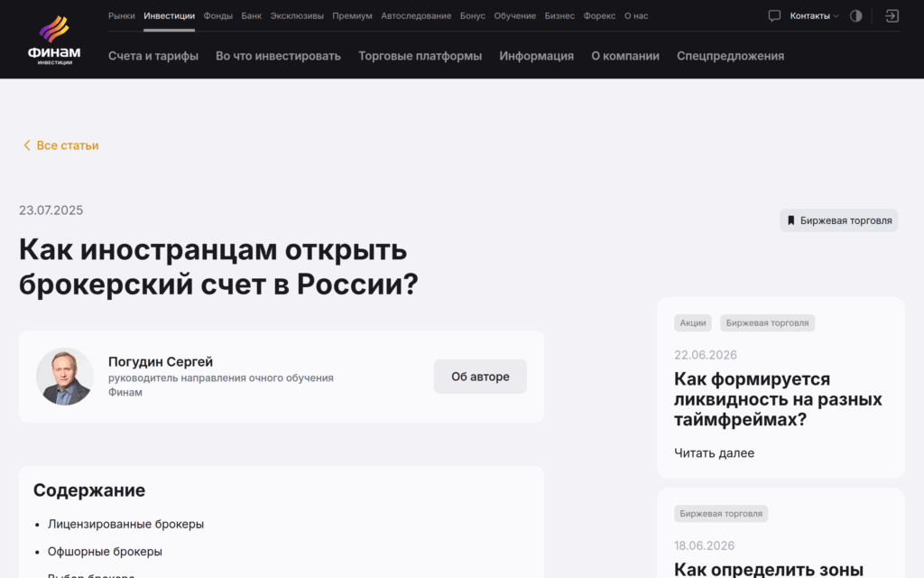Viewport: 924px width, 578px height.
Task: Click Биржевая торговля tag in 18.06.2026 card
Action: coord(721,514)
